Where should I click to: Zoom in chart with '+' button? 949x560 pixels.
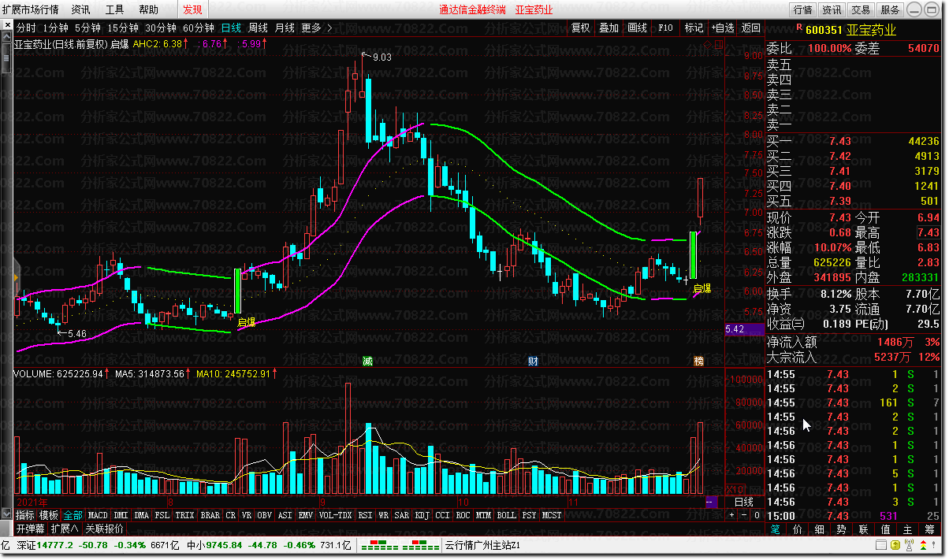731,515
